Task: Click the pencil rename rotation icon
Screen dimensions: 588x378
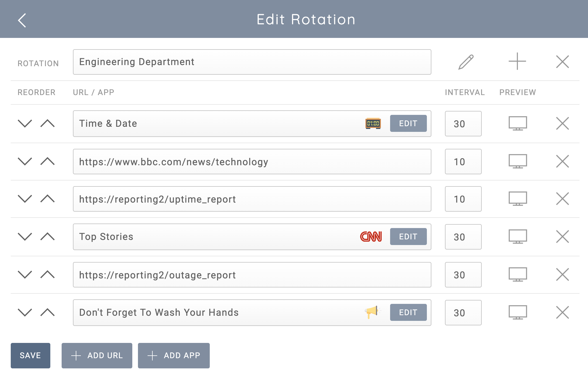Action: pyautogui.click(x=466, y=62)
